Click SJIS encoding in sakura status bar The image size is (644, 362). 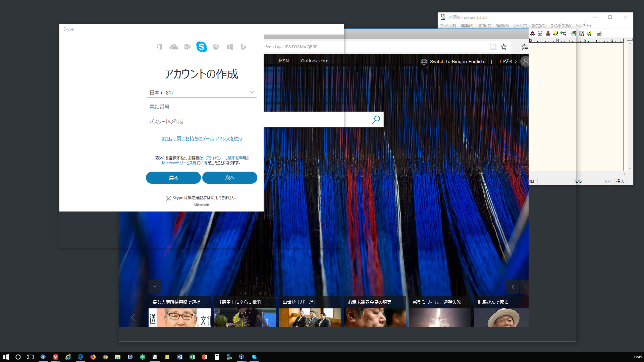(x=579, y=181)
